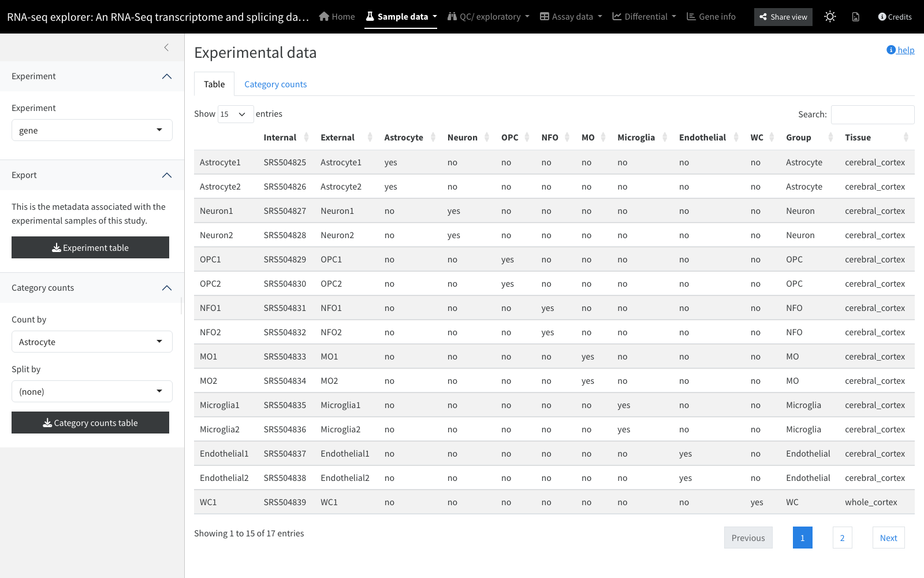
Task: Sort by OPC column
Action: (x=515, y=138)
